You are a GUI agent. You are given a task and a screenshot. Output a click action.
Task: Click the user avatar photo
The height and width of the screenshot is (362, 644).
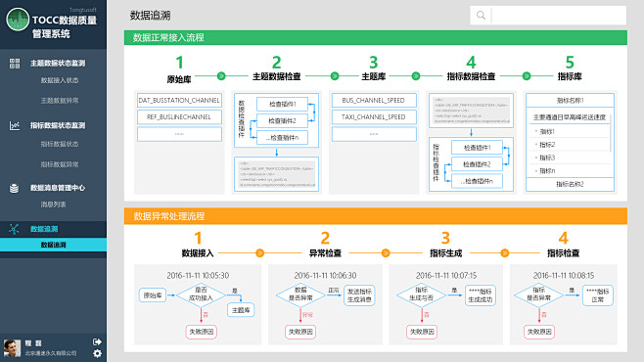(x=12, y=348)
